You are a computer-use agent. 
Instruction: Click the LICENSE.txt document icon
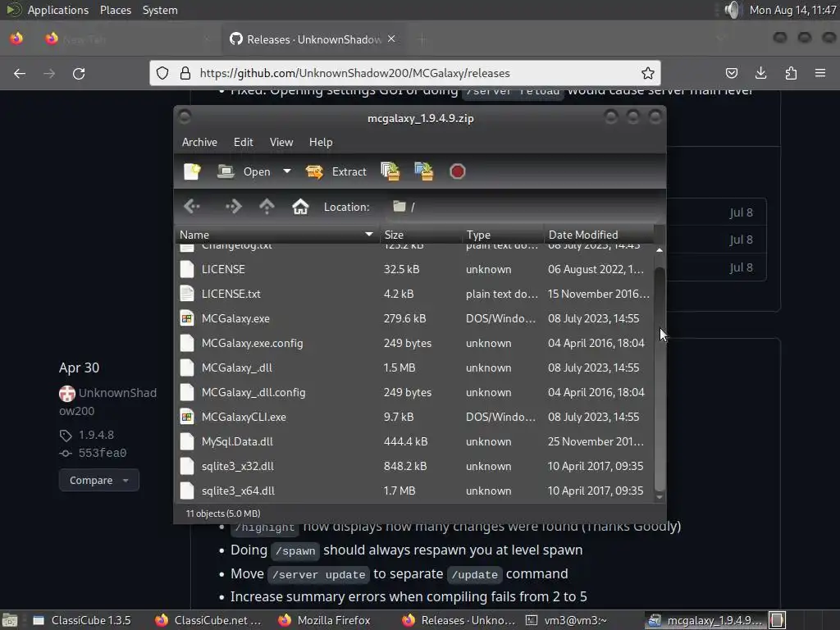(187, 294)
